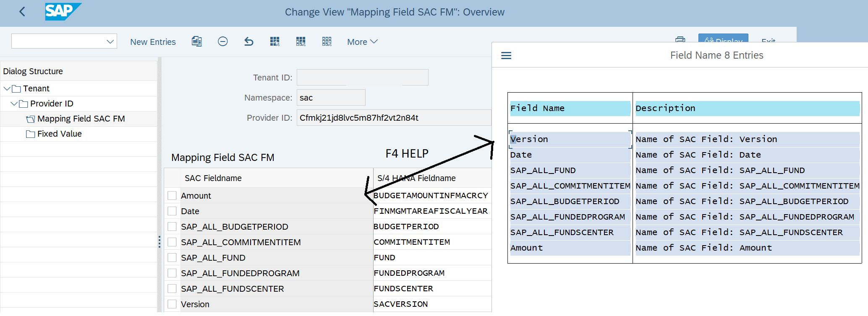Select Fixed Value tree item
Screen dimensions: 868x316
point(59,134)
